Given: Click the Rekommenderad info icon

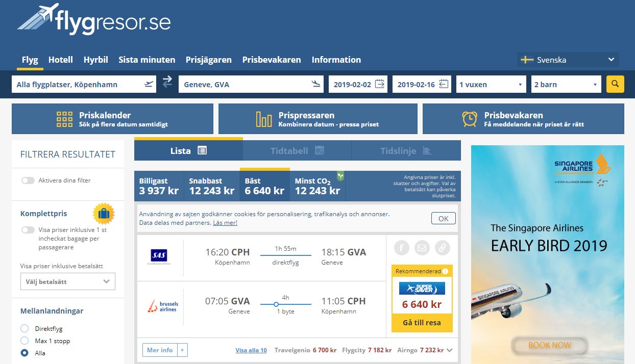Looking at the screenshot, I should click(445, 272).
